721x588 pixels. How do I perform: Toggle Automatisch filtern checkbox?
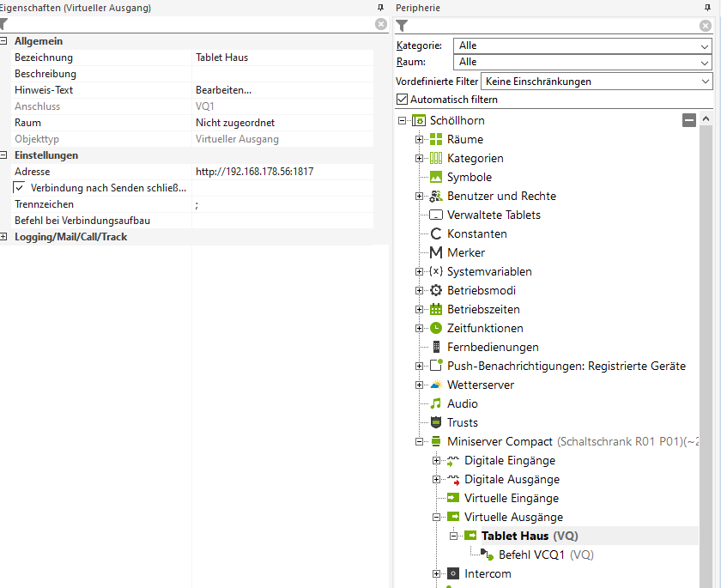pyautogui.click(x=403, y=100)
